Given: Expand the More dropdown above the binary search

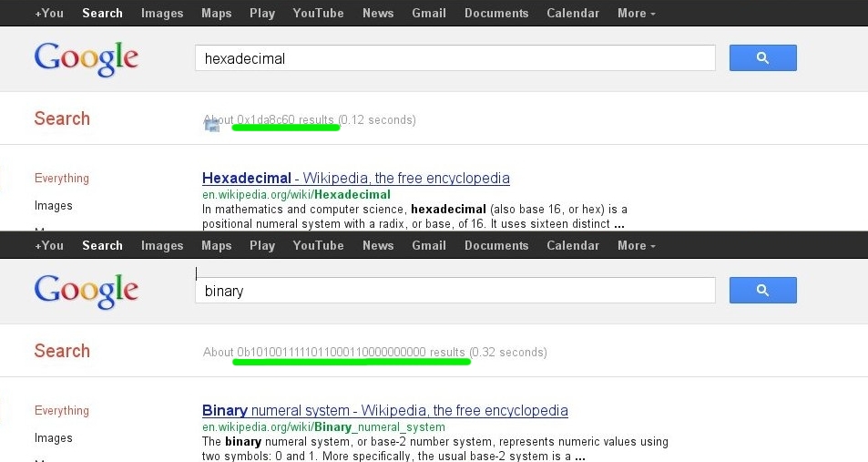Looking at the screenshot, I should coord(636,246).
